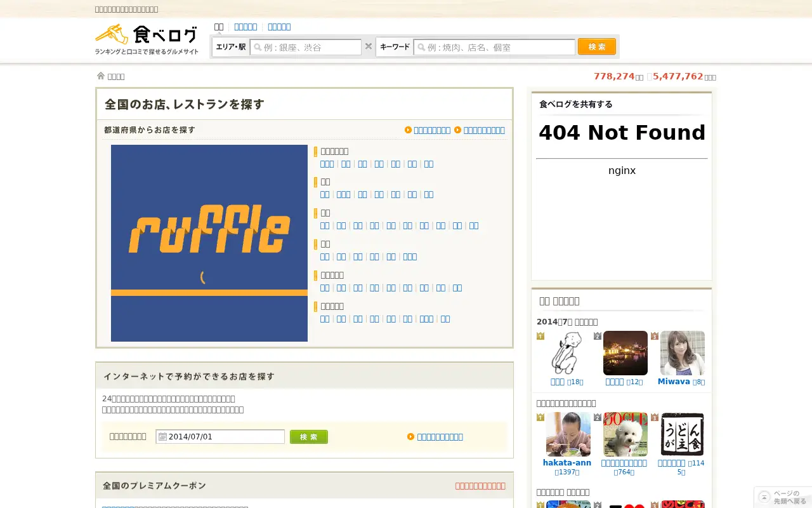Open the night cityscape avatar
Screen dimensions: 812x508
[625, 353]
